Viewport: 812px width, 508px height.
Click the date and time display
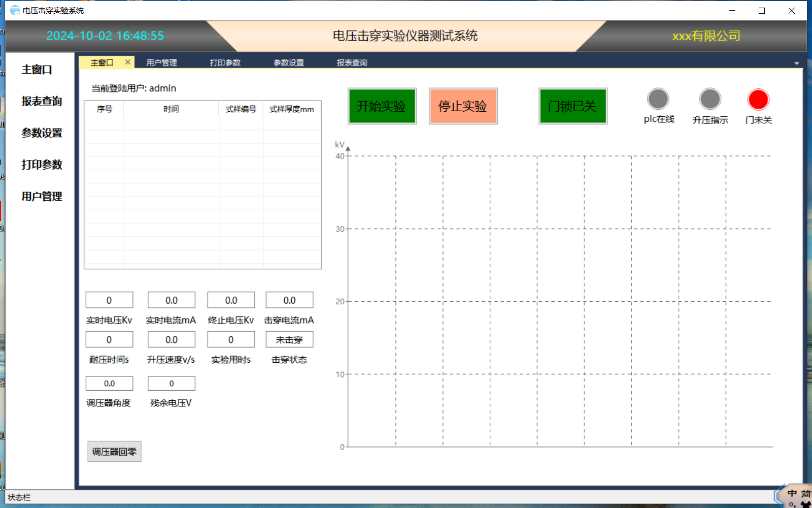click(x=105, y=36)
